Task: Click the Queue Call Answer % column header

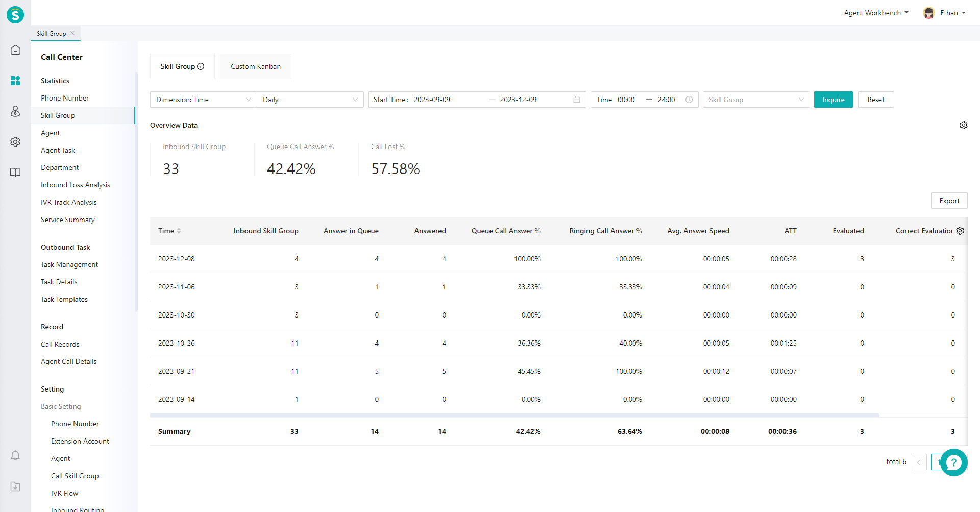Action: tap(506, 231)
